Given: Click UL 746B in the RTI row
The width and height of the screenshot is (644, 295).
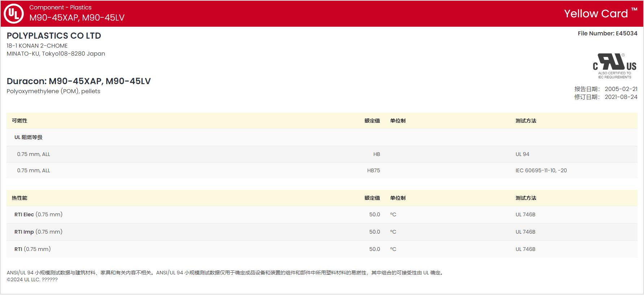Looking at the screenshot, I should click(x=526, y=249).
